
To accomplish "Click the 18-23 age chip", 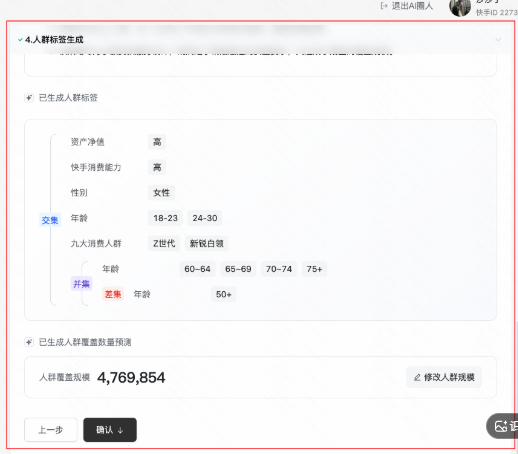I will pos(165,218).
